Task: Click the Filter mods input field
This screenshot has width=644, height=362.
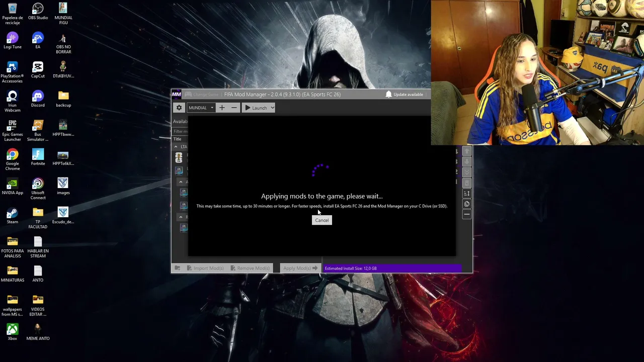Action: [x=180, y=131]
